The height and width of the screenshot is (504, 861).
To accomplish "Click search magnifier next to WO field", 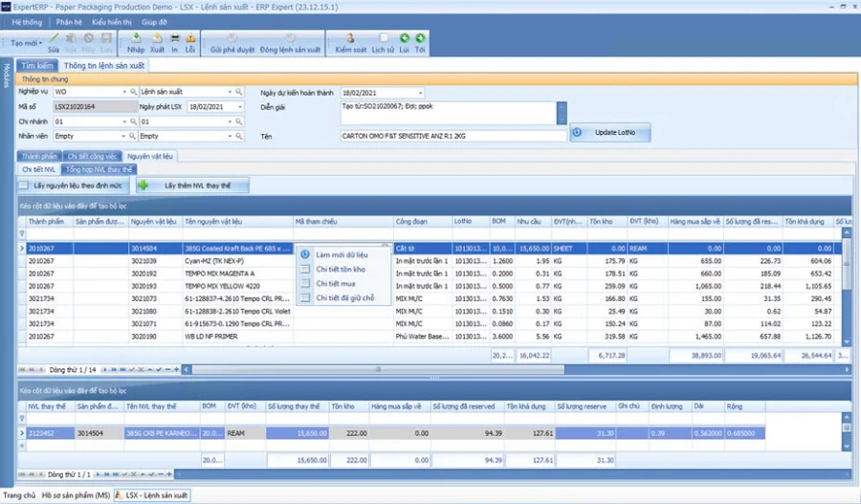I will (133, 92).
